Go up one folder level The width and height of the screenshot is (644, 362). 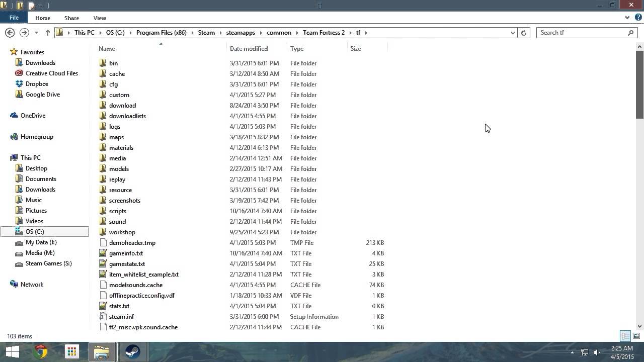(48, 32)
